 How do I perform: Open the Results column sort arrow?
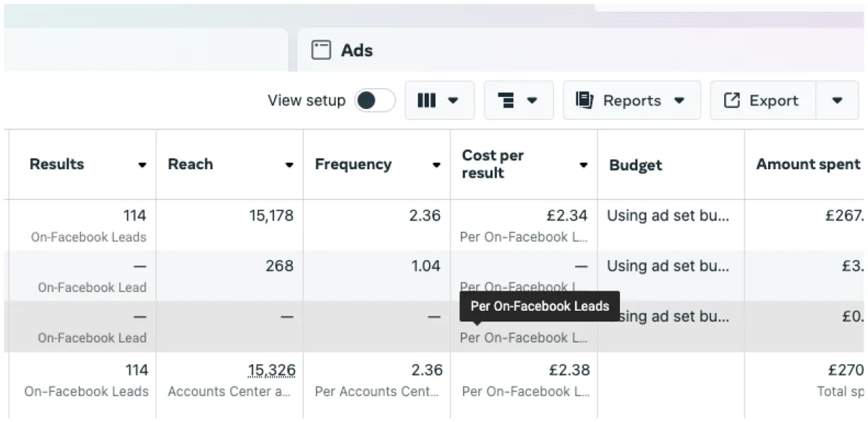click(x=142, y=165)
